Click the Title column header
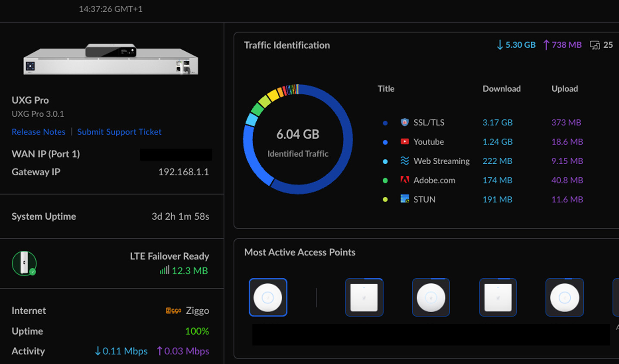 click(386, 89)
